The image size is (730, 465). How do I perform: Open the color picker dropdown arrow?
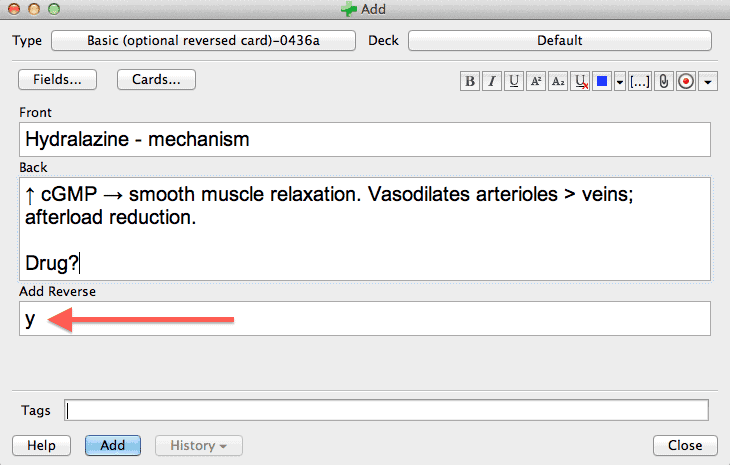(x=620, y=82)
